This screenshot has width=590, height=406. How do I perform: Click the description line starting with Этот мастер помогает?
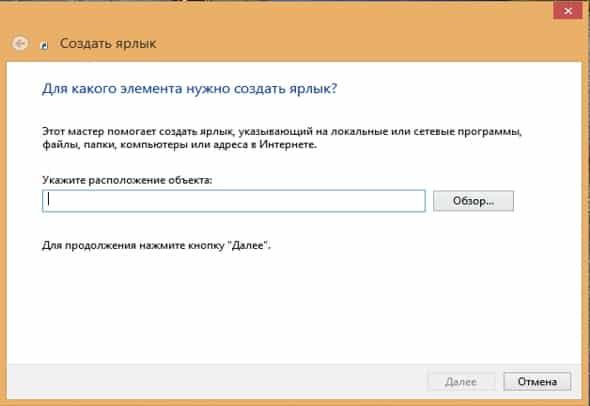pyautogui.click(x=282, y=132)
